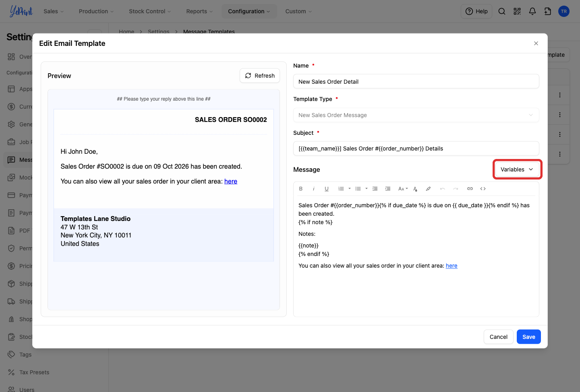Go to YoPrint home logo

coord(21,11)
